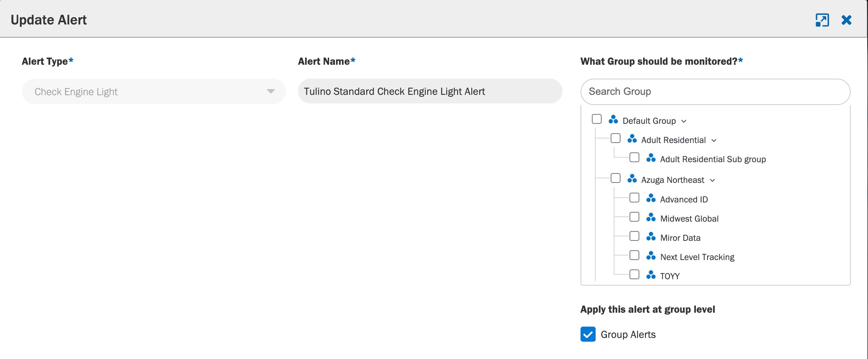The image size is (868, 359).
Task: Select the Next Level Tracking checkbox
Action: (634, 255)
